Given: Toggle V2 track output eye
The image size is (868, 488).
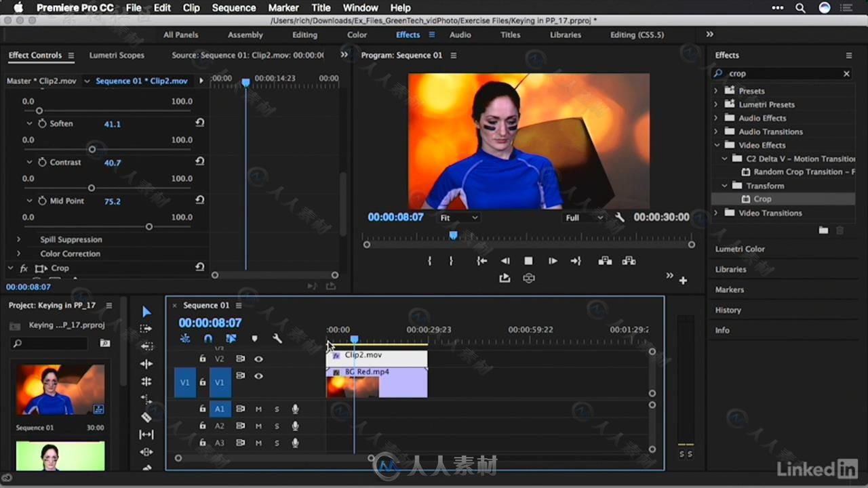Looking at the screenshot, I should [x=258, y=359].
